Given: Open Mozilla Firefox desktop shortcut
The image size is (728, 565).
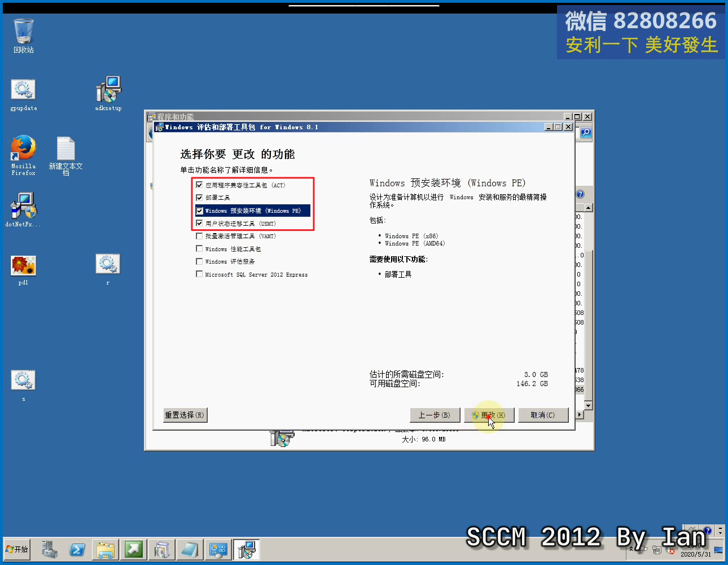Looking at the screenshot, I should pyautogui.click(x=23, y=155).
